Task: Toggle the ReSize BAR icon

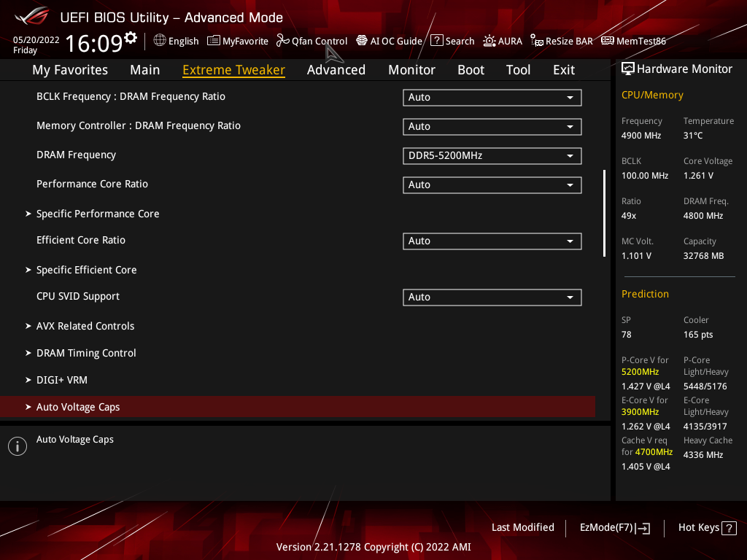Action: [x=537, y=41]
